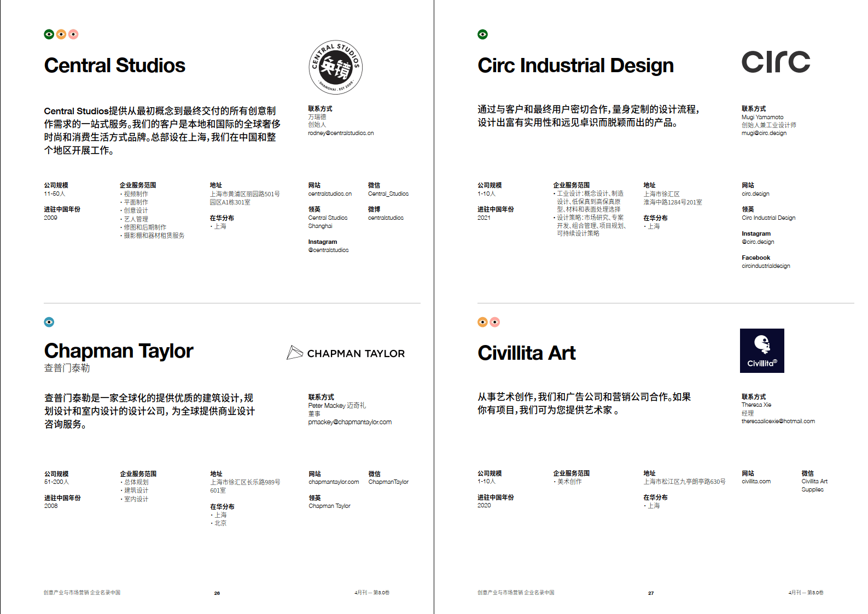
Task: Click the service item 美术创作
Action: pos(569,482)
